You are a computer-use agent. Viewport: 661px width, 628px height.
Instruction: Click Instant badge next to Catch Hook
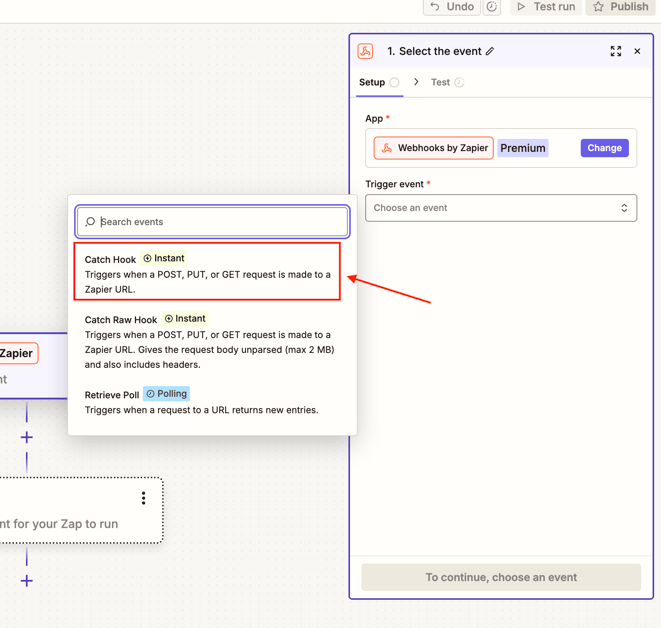tap(164, 258)
